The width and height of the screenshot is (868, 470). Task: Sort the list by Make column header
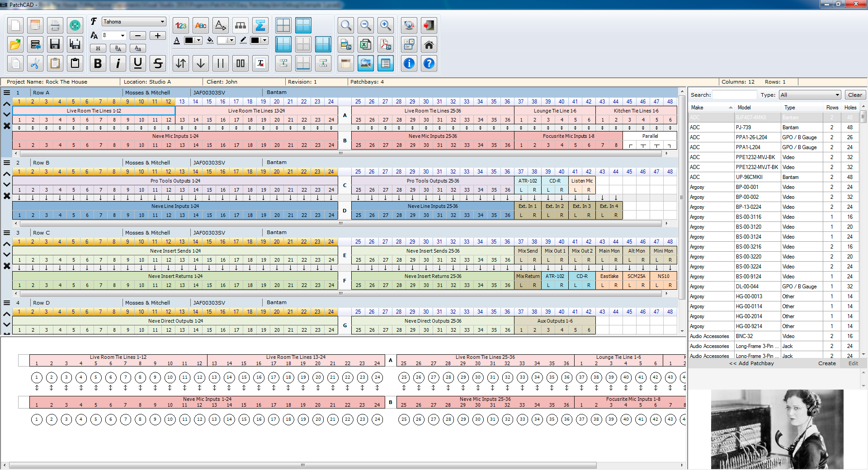(710, 108)
